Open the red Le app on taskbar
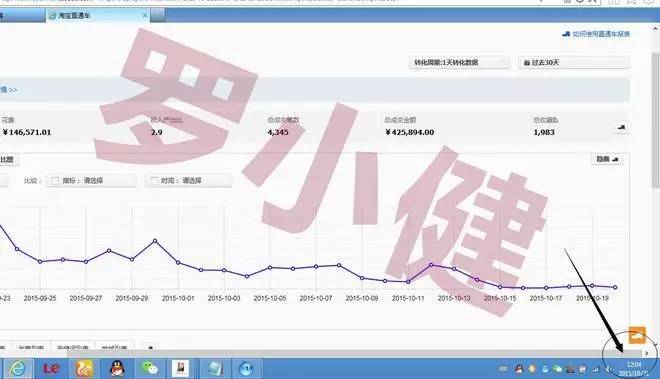The height and width of the screenshot is (379, 660). [51, 369]
